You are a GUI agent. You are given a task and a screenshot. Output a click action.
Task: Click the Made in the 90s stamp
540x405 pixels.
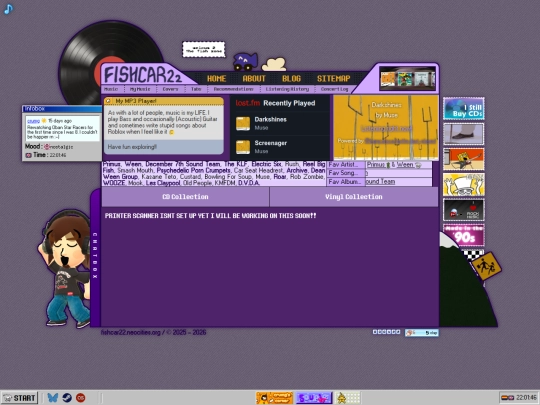point(464,235)
